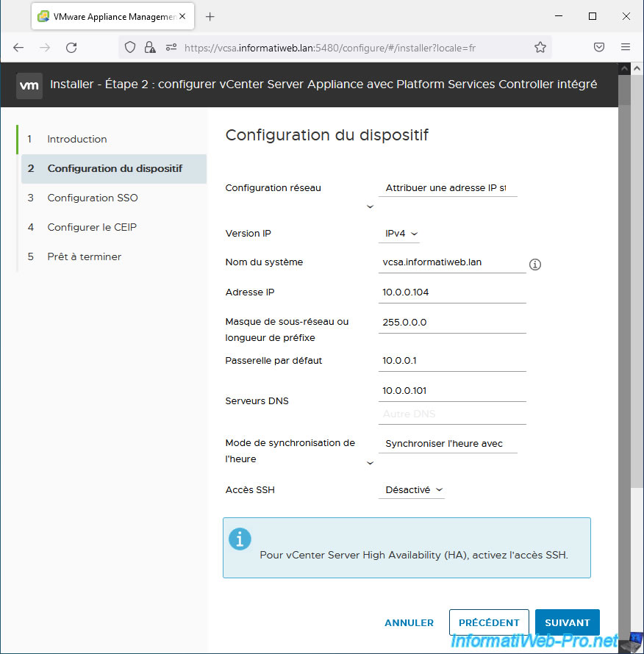Click the inner page scrollbar thumb
The width and height of the screenshot is (644, 654).
[624, 90]
